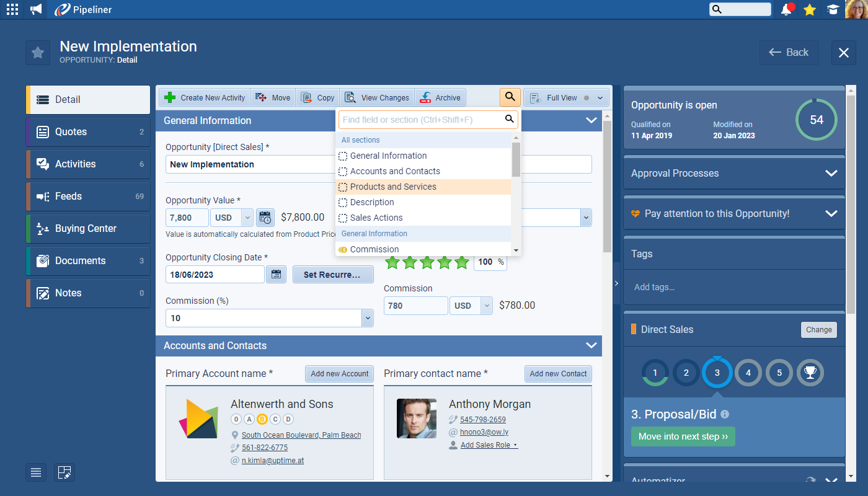Image resolution: width=868 pixels, height=496 pixels.
Task: Select Products and Services in section list
Action: (392, 187)
